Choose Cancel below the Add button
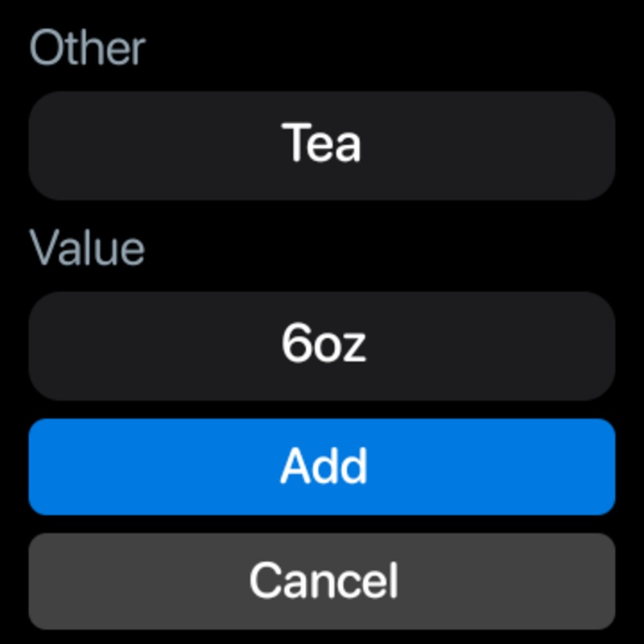 322,580
